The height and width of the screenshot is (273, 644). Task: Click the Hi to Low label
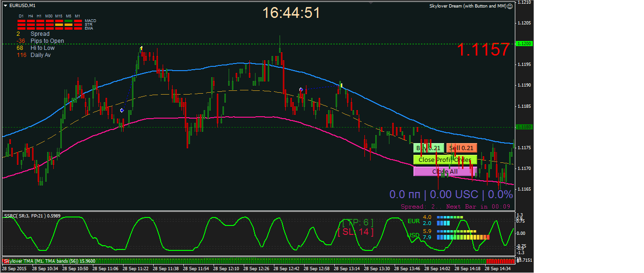click(42, 48)
